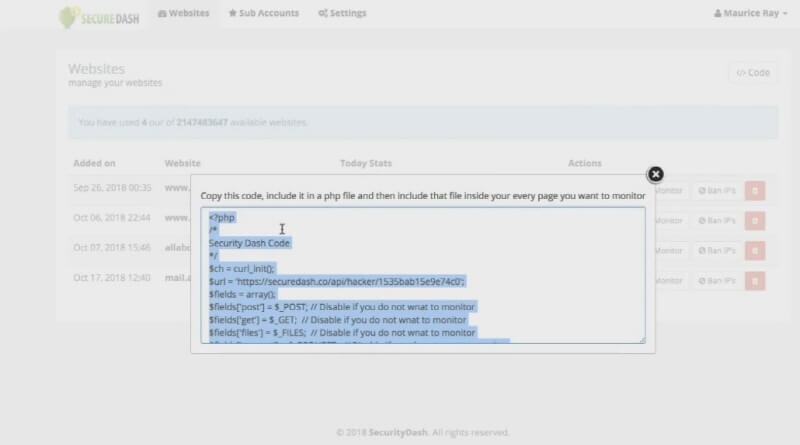
Task: Open the Settings menu item
Action: pos(342,13)
